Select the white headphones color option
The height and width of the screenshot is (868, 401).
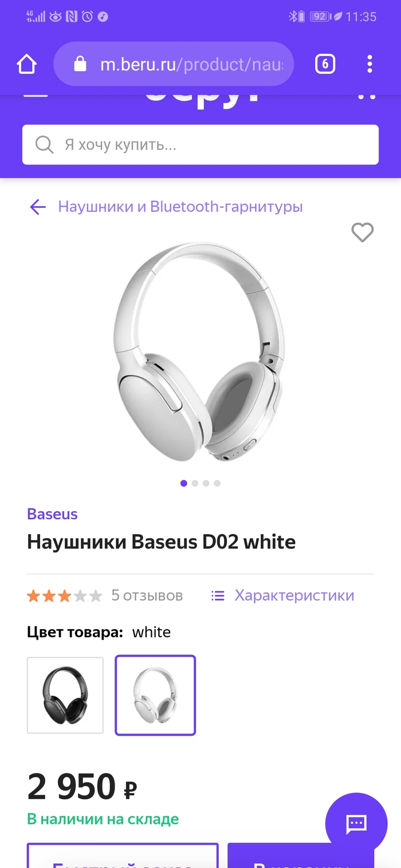155,695
